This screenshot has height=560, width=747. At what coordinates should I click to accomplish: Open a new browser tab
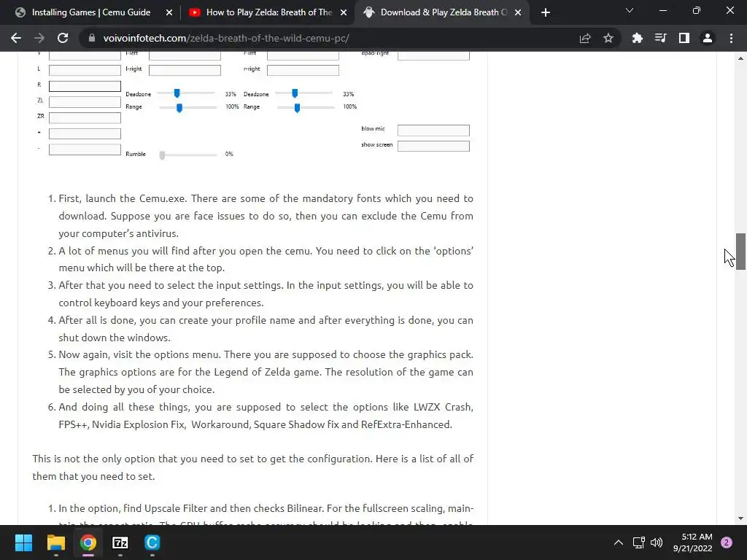click(546, 12)
